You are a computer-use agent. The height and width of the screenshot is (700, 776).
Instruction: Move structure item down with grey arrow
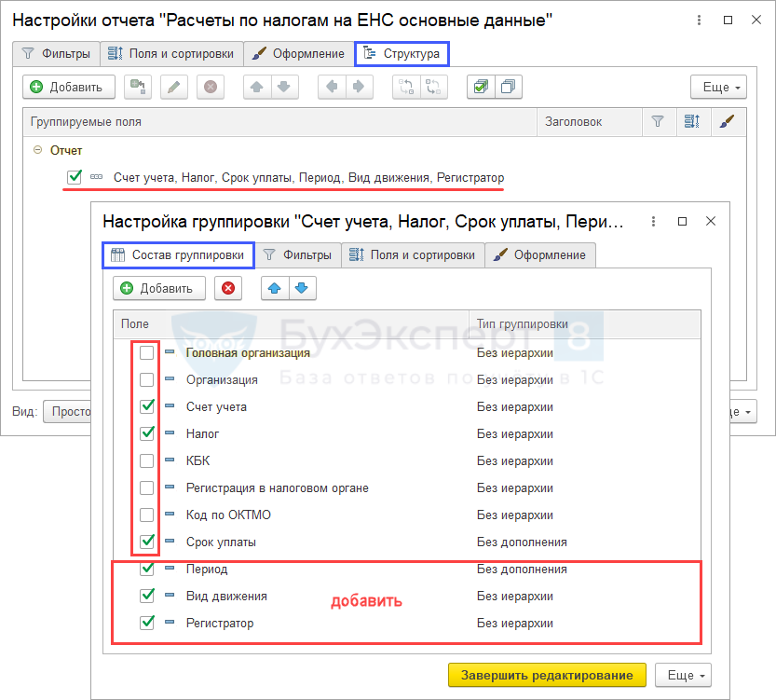[284, 87]
